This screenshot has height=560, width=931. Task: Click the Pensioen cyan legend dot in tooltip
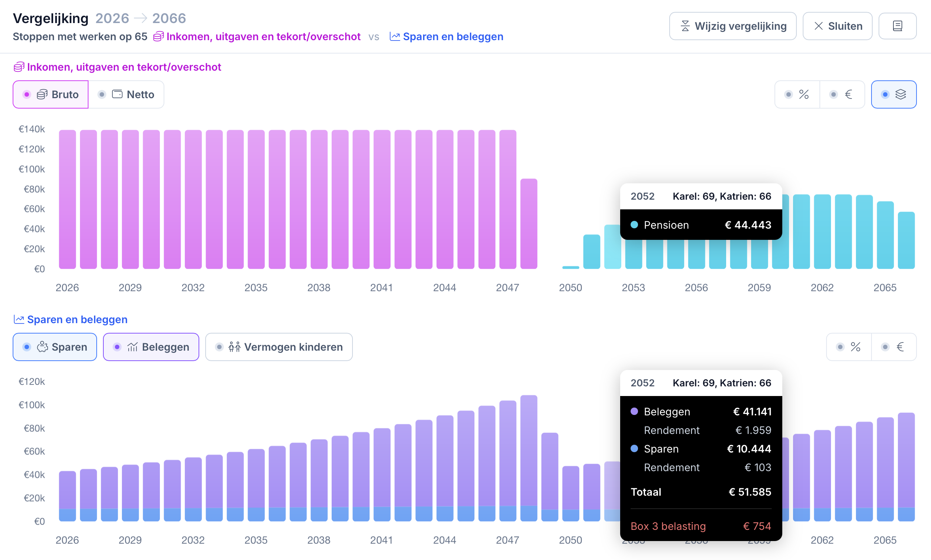pyautogui.click(x=635, y=225)
